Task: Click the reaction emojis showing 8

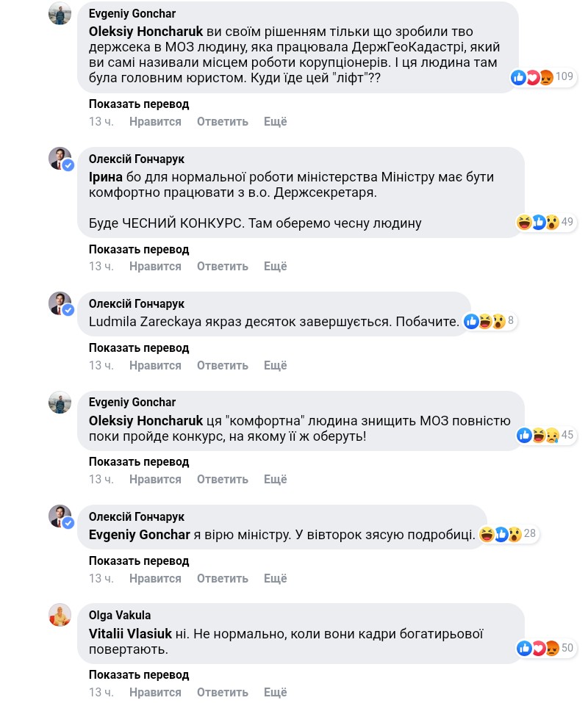Action: (489, 321)
